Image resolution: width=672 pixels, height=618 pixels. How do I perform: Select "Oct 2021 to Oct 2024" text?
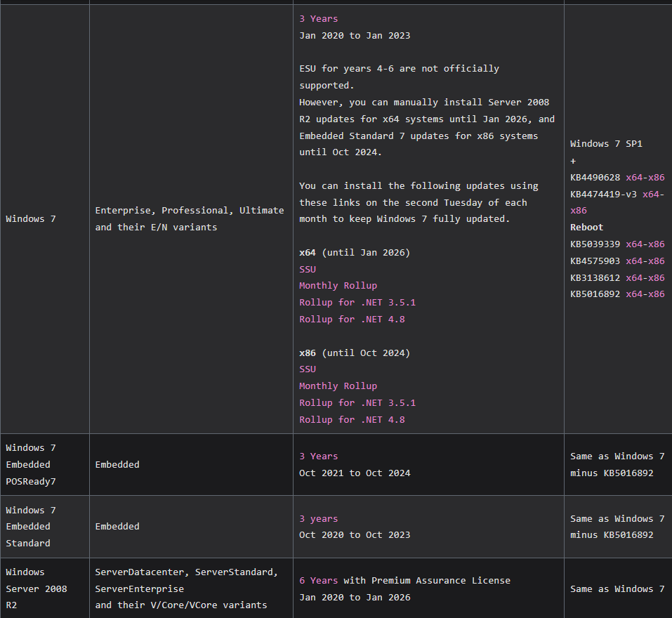[355, 473]
